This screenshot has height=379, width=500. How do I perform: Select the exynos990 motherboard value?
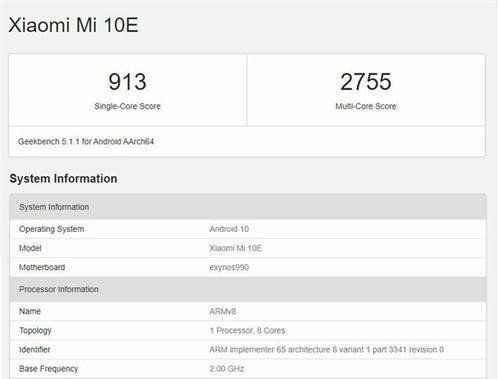coord(229,268)
